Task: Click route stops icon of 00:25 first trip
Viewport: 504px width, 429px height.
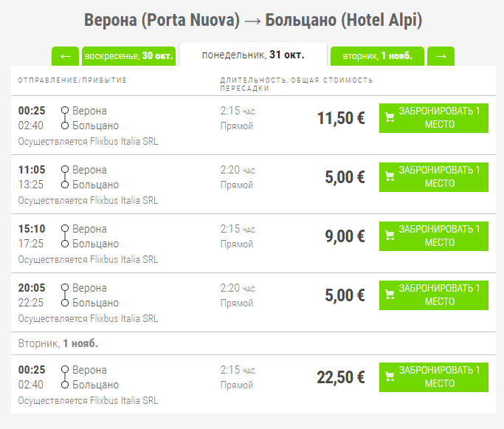Action: coord(65,118)
